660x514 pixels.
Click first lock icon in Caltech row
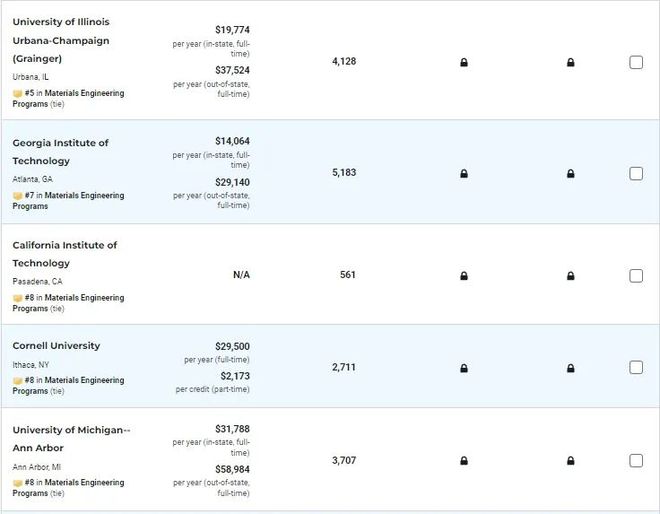click(464, 276)
